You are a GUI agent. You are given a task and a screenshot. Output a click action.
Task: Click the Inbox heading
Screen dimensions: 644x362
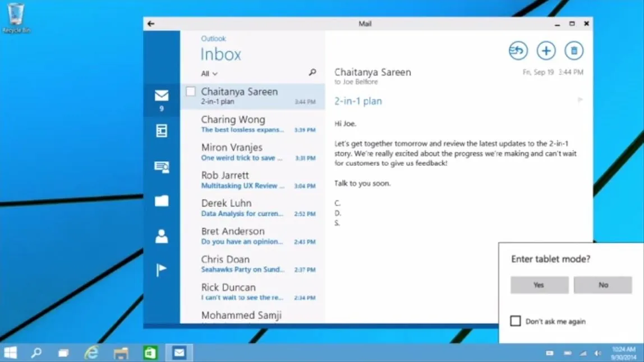[220, 54]
